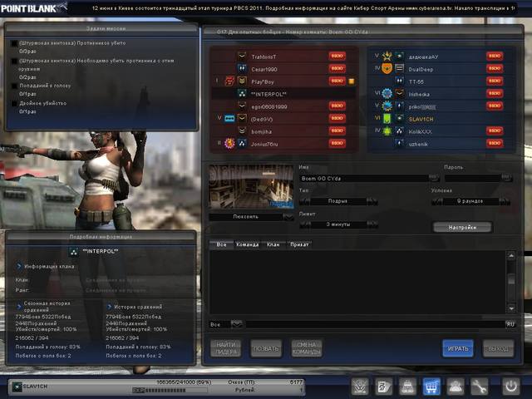Switch to the Команда chat tab
The width and height of the screenshot is (532, 399).
[248, 244]
